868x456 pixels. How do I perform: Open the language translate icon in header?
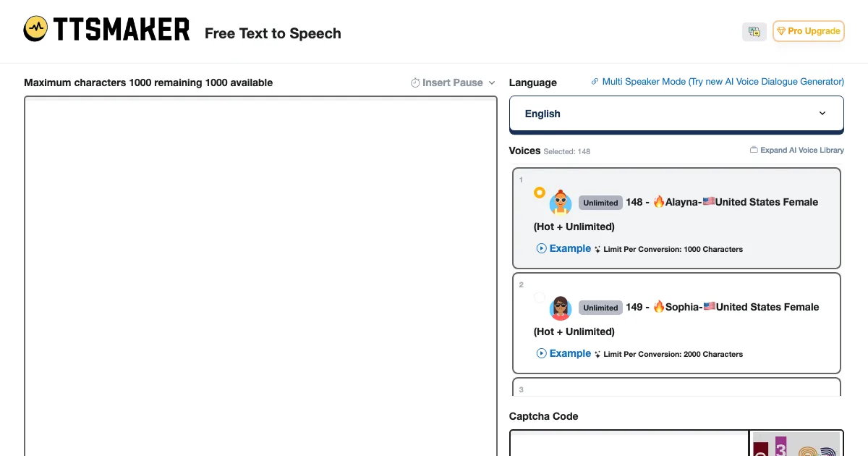[x=754, y=32]
